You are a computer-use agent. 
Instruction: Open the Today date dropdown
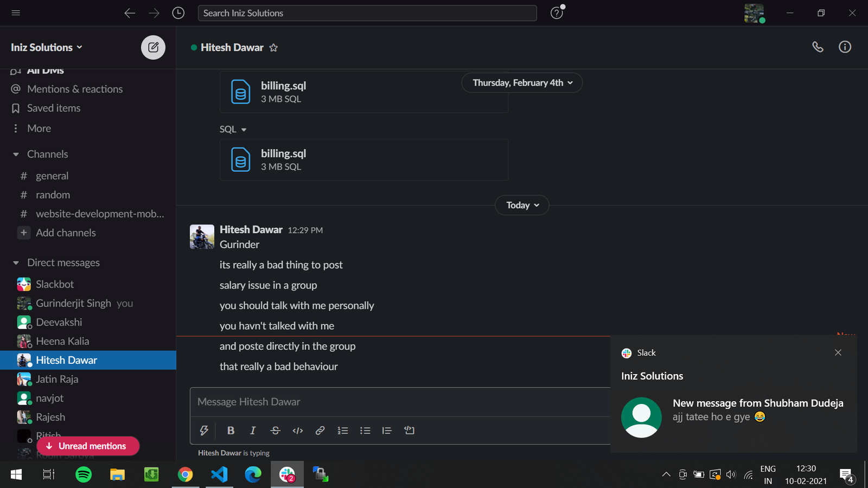point(522,205)
